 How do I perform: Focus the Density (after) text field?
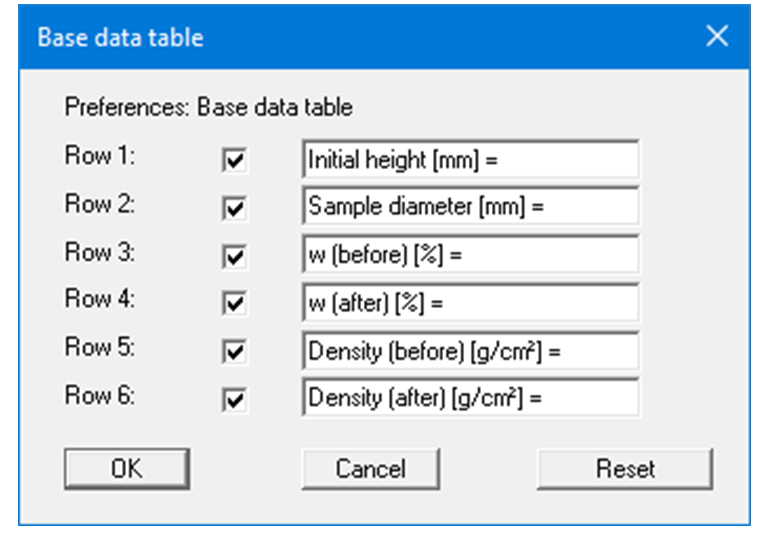(x=470, y=398)
